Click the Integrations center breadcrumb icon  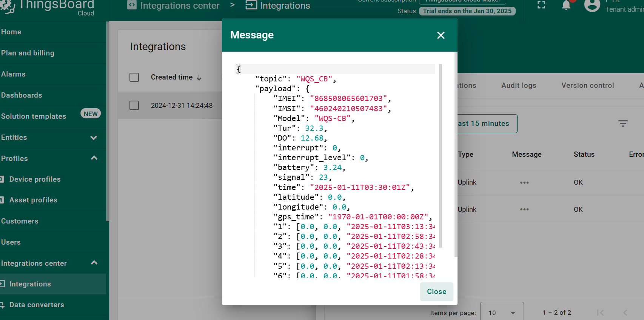(x=132, y=5)
